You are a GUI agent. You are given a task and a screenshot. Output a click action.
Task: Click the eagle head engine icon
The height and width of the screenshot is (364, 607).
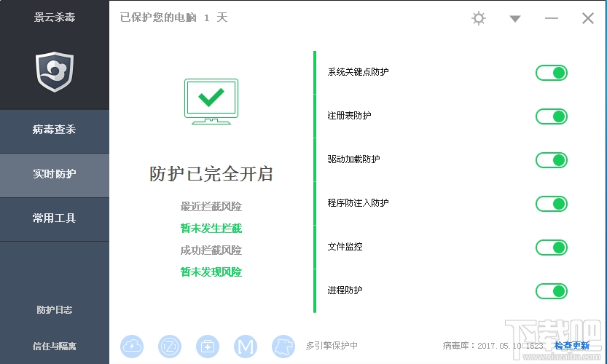283,347
